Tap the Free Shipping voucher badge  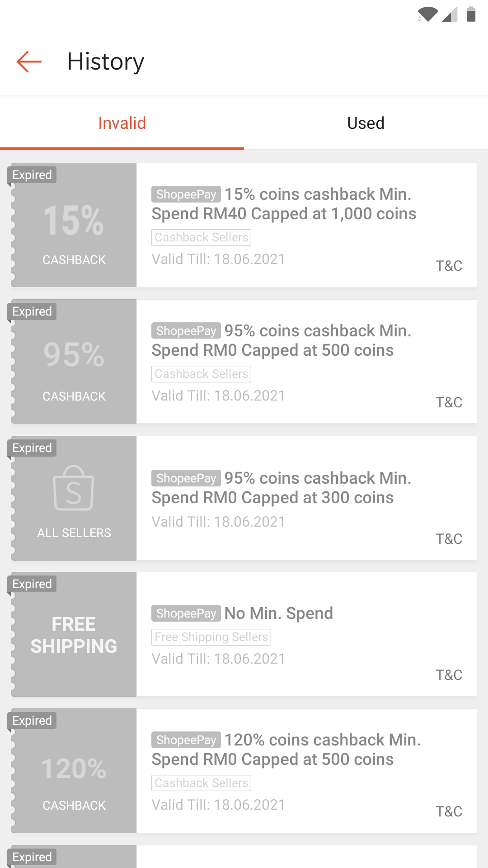click(74, 635)
